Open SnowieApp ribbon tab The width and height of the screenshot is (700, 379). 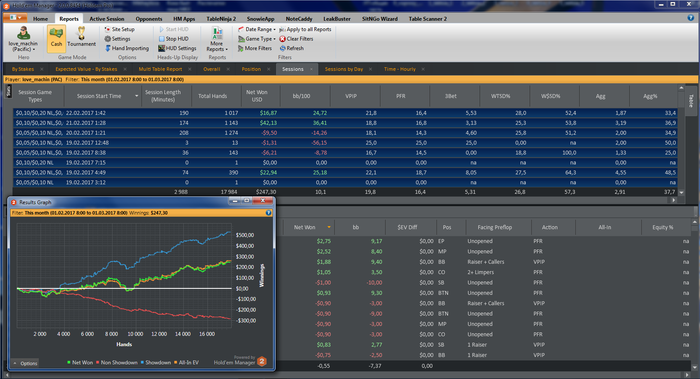261,19
